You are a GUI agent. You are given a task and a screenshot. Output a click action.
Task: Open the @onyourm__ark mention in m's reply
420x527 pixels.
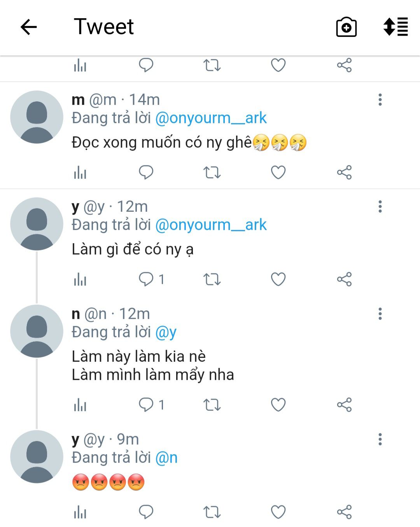[x=211, y=118]
